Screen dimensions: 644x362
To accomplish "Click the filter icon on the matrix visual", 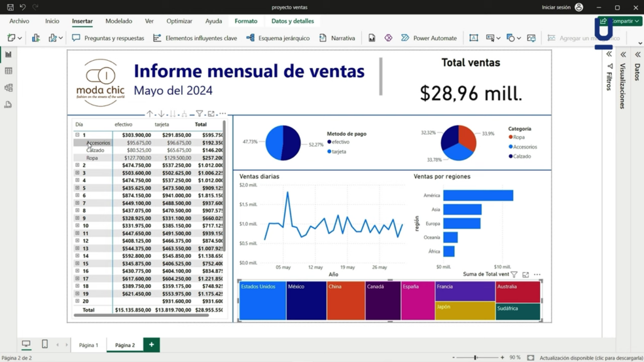I will click(x=199, y=114).
